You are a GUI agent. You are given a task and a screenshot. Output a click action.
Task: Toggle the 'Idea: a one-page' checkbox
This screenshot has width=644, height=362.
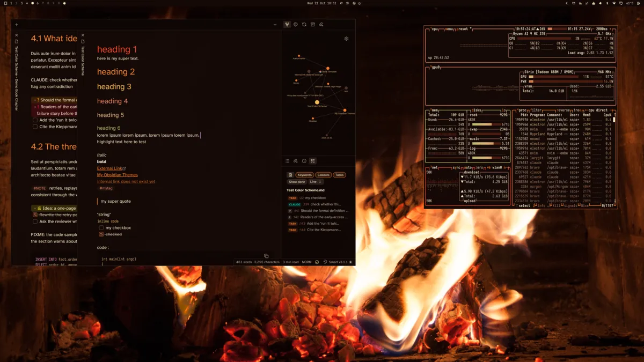[x=39, y=208]
